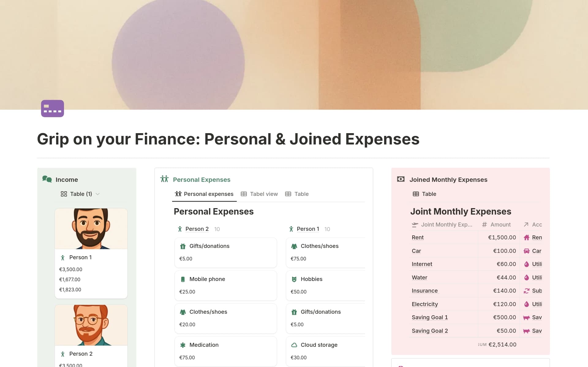This screenshot has width=588, height=367.
Task: Click the medication icon on Person 2's €75.00 card
Action: [x=183, y=345]
